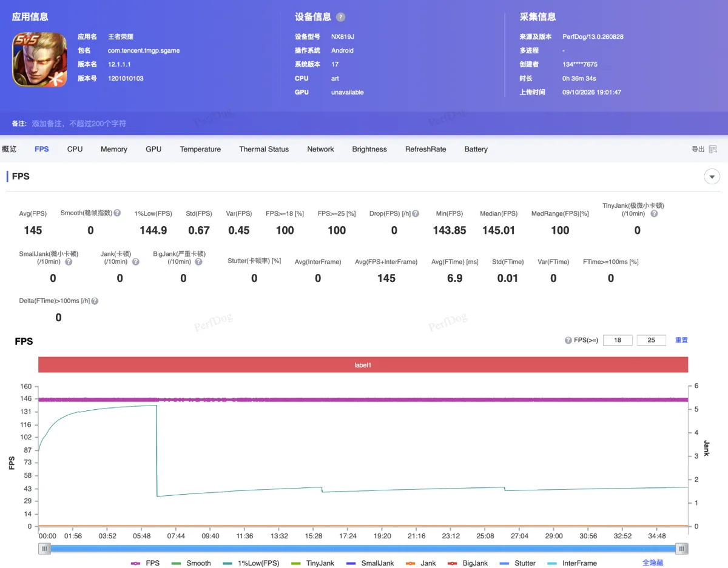Click the right handle of the time range slider

pyautogui.click(x=682, y=549)
